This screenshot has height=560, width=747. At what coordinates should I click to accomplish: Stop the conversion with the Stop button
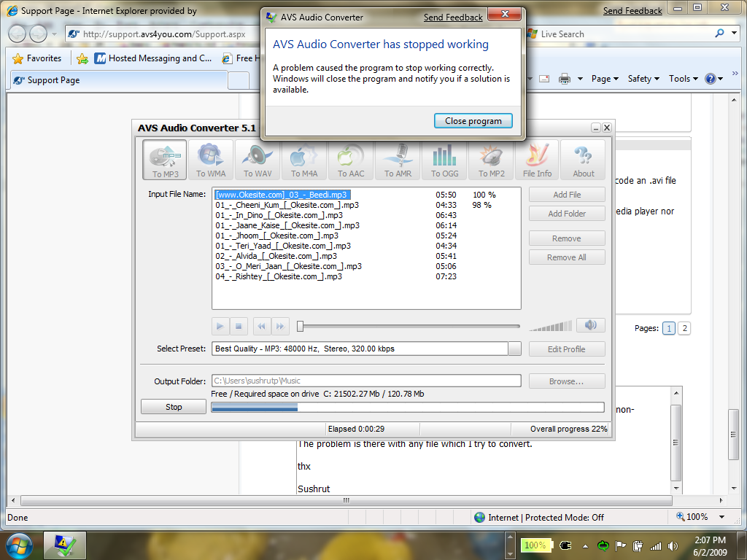point(174,407)
